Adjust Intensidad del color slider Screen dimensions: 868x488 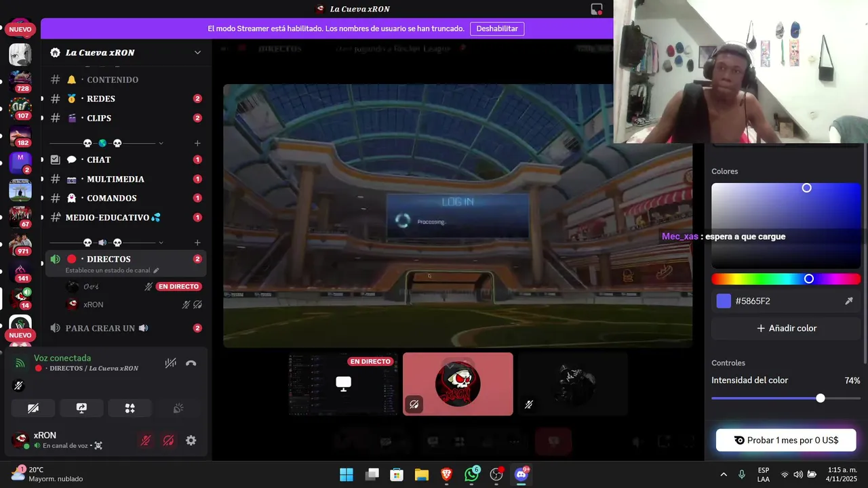click(786, 398)
